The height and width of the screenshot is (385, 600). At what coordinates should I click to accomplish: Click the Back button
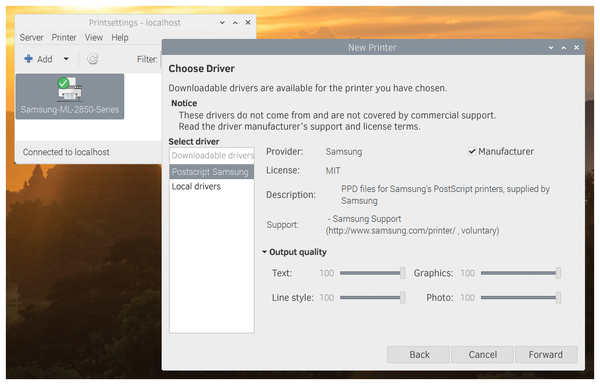pyautogui.click(x=418, y=355)
